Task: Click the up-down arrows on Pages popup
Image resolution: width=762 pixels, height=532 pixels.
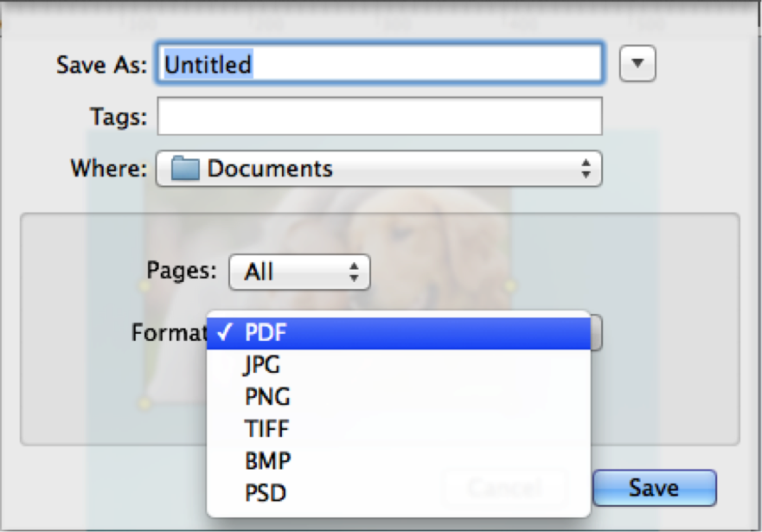Action: (353, 272)
